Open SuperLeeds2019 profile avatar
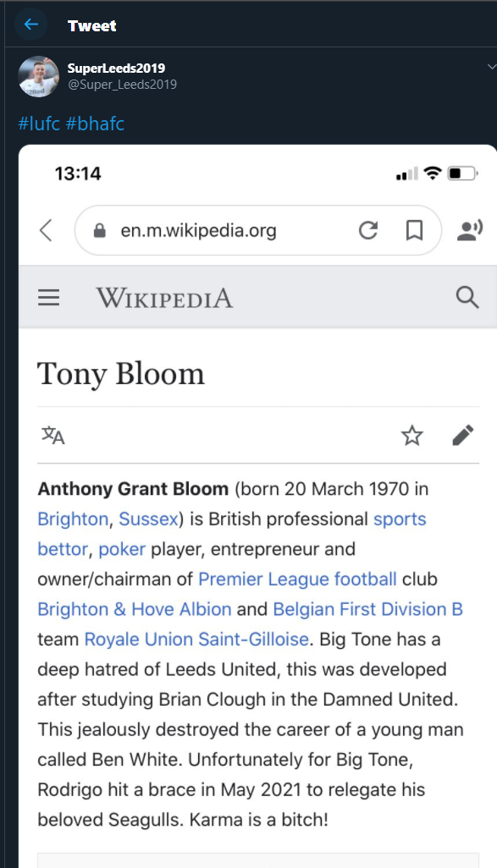This screenshot has height=868, width=497. 38,76
